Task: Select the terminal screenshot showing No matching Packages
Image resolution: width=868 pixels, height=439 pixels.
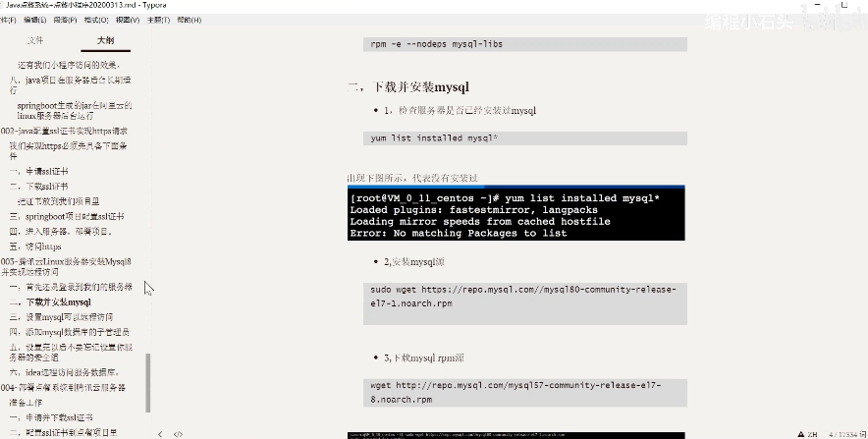Action: point(515,214)
